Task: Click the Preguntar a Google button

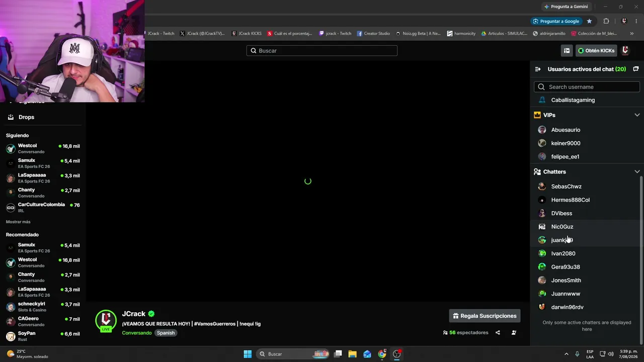Action: pos(556,21)
